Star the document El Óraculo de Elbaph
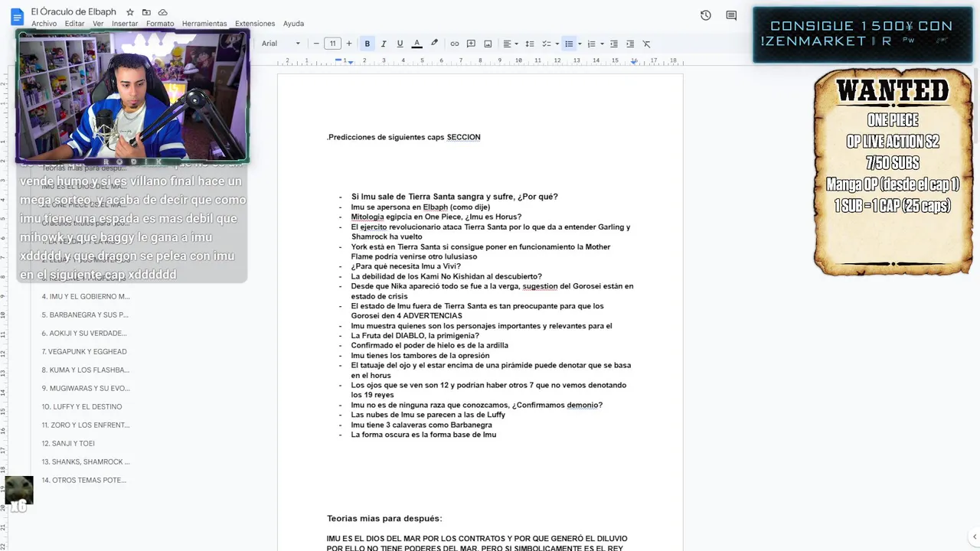Image resolution: width=980 pixels, height=551 pixels. (130, 12)
